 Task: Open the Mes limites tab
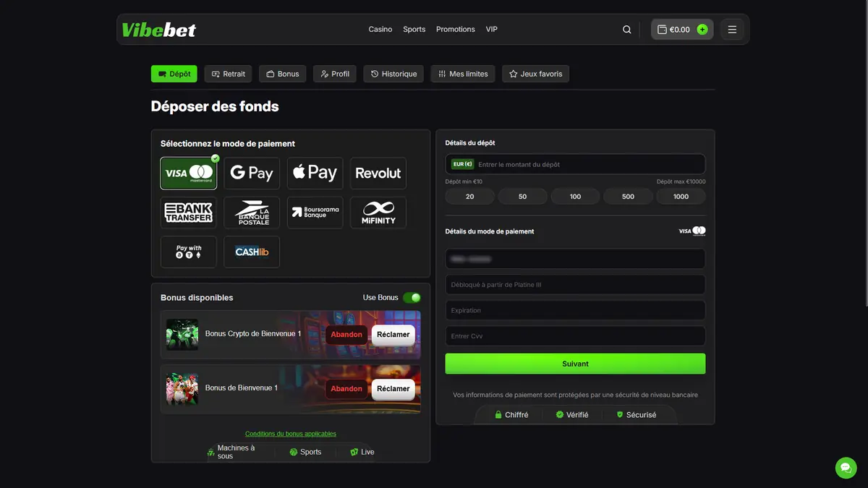(x=463, y=74)
